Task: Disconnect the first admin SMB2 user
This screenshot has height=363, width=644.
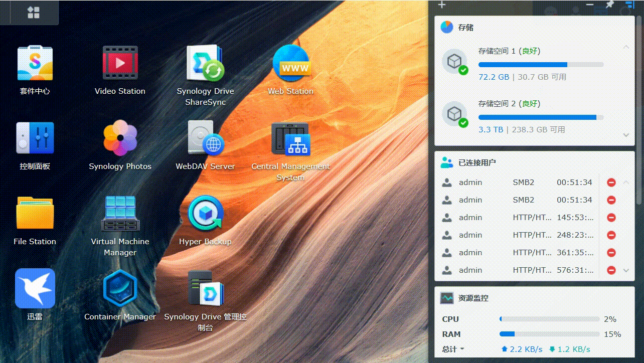Action: pos(611,183)
